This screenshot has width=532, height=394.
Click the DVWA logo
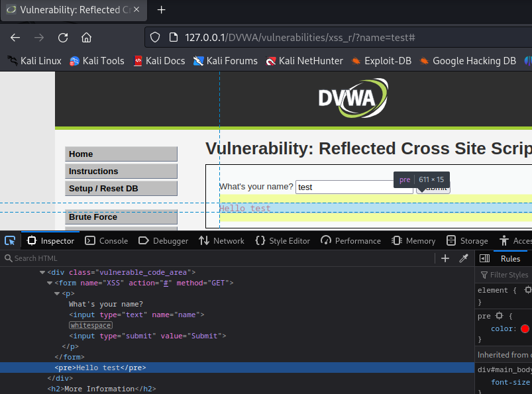(x=353, y=98)
